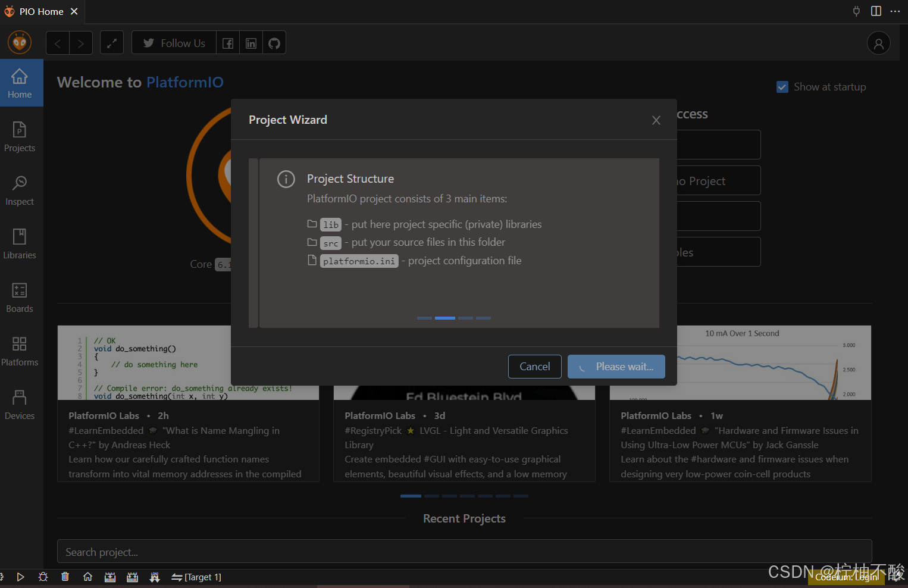Open the Facebook icon link
Viewport: 908px width, 588px height.
tap(228, 43)
